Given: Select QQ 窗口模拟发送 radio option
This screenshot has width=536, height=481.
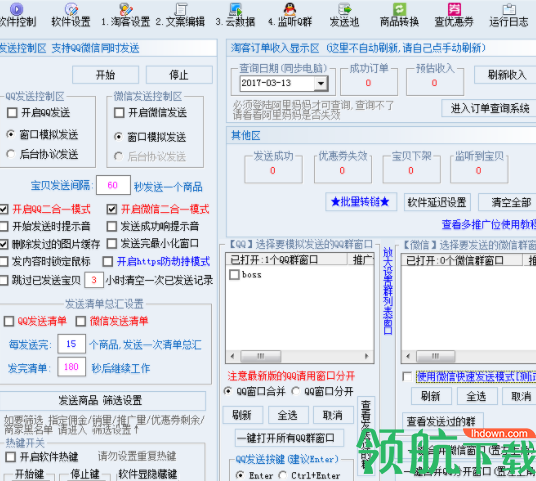Looking at the screenshot, I should pyautogui.click(x=11, y=134).
